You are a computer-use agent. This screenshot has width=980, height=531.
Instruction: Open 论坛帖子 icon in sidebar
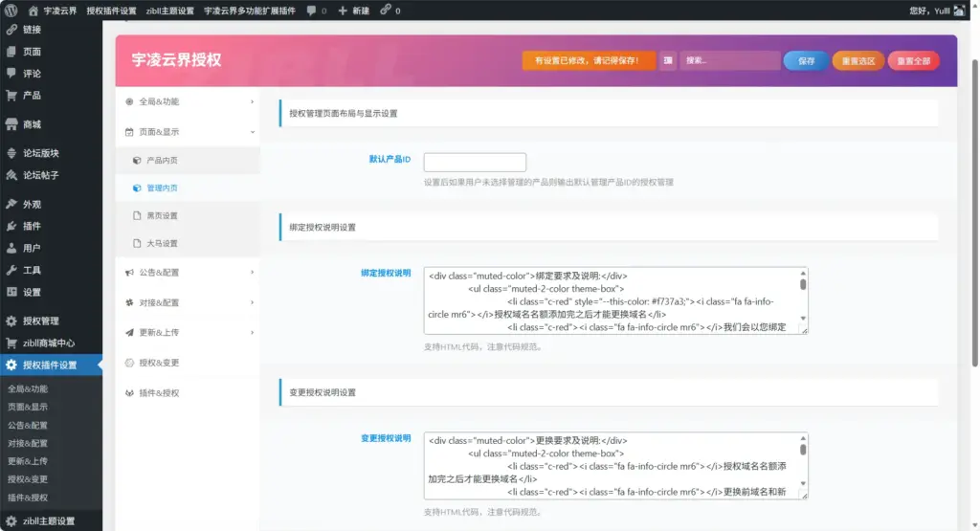click(11, 175)
